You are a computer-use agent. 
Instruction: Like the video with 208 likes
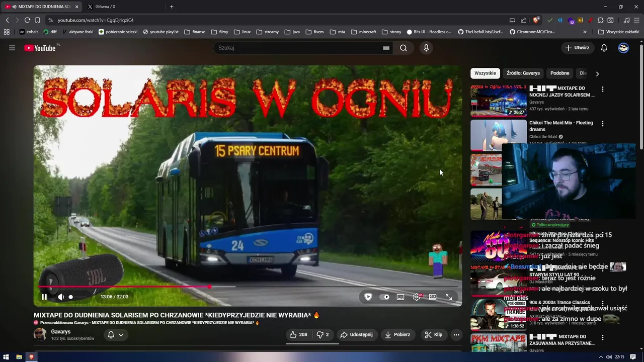point(298,334)
